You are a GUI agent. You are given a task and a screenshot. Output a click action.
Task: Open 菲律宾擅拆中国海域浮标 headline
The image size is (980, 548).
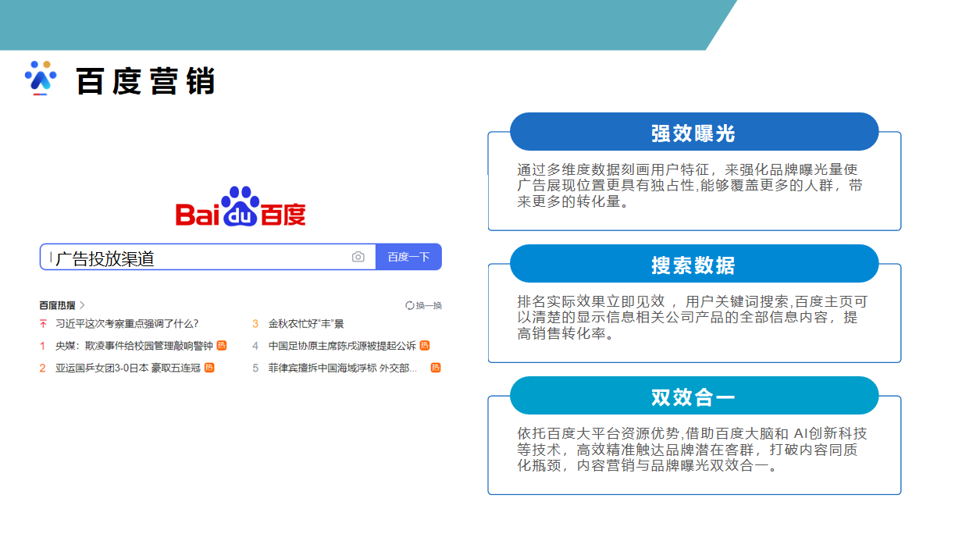click(343, 368)
